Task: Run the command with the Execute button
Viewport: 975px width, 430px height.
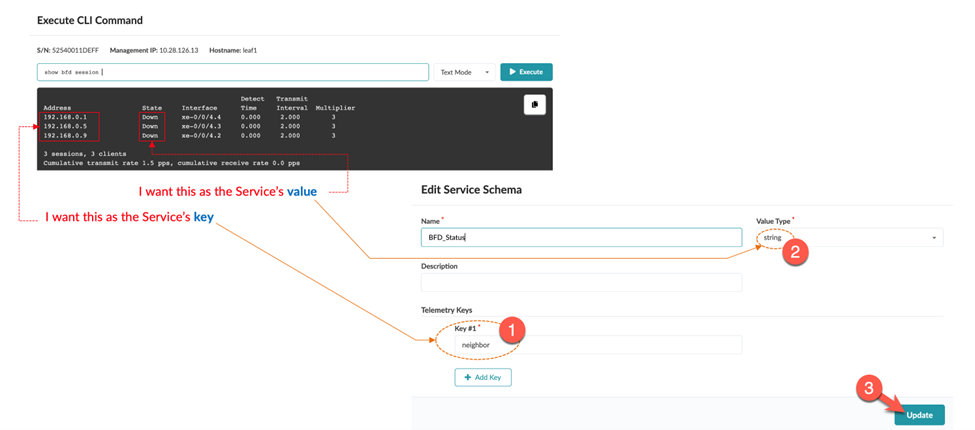Action: point(526,72)
